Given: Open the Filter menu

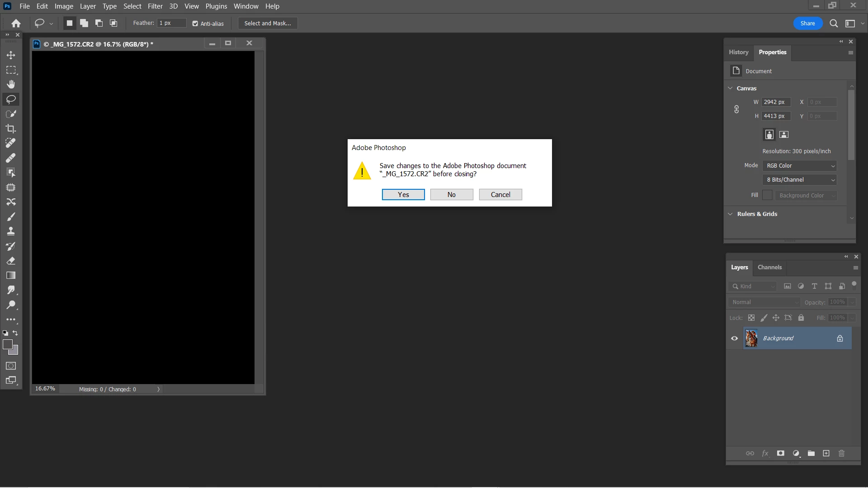Looking at the screenshot, I should pos(155,6).
